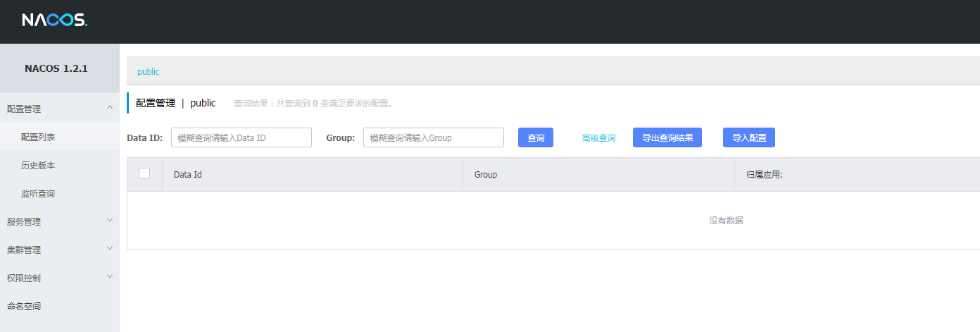
Task: Click the 没有数据 empty table message
Action: (x=726, y=221)
